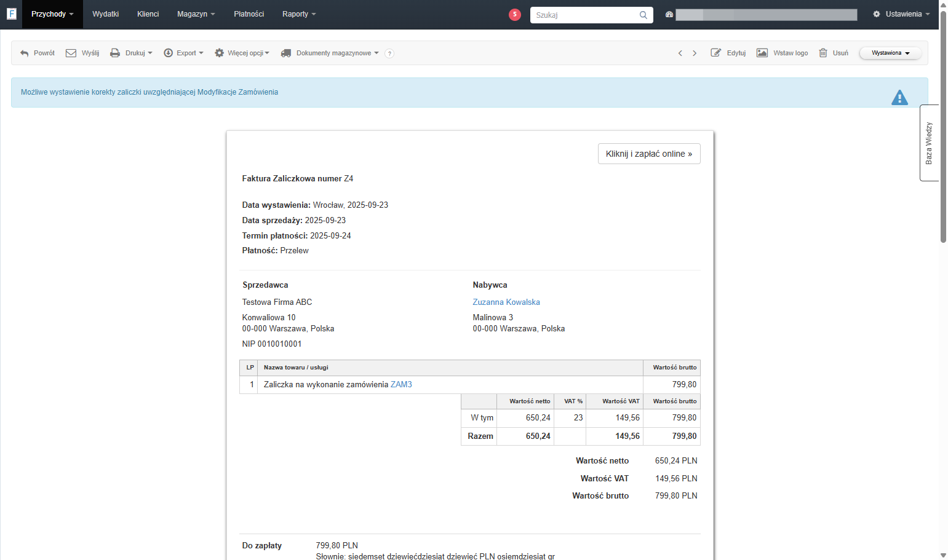
Task: Open the Drukuj print dropdown
Action: pos(131,53)
